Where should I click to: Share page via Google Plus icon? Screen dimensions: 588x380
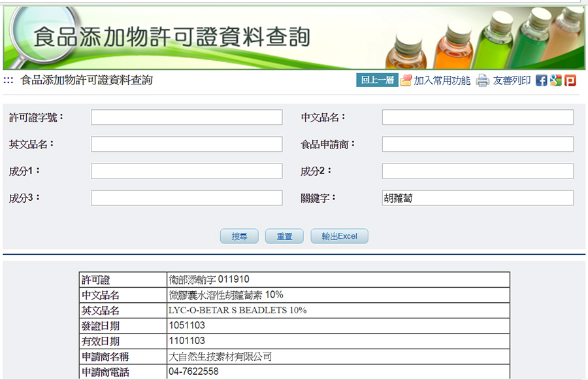click(555, 80)
